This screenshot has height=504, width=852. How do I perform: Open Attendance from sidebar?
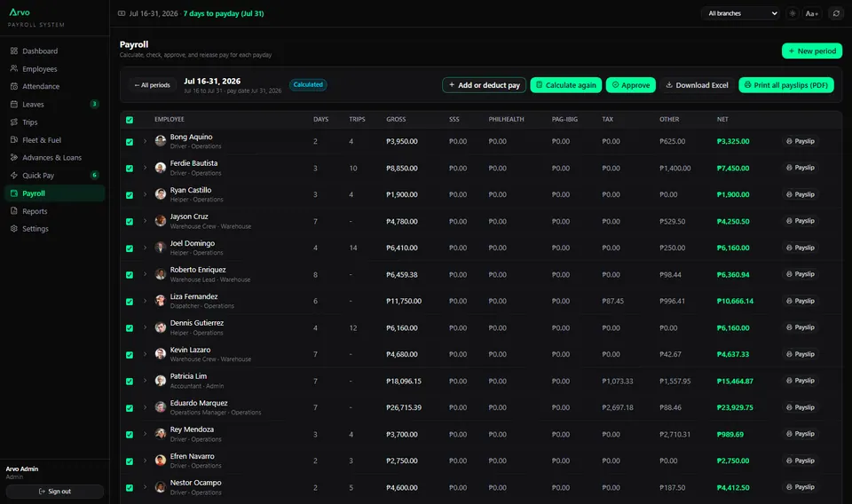(x=54, y=86)
